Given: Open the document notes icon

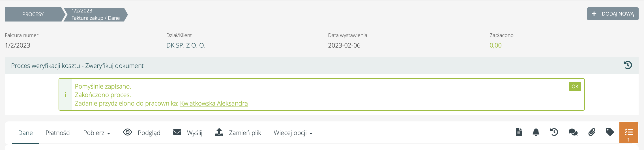Looking at the screenshot, I should coord(518,132).
